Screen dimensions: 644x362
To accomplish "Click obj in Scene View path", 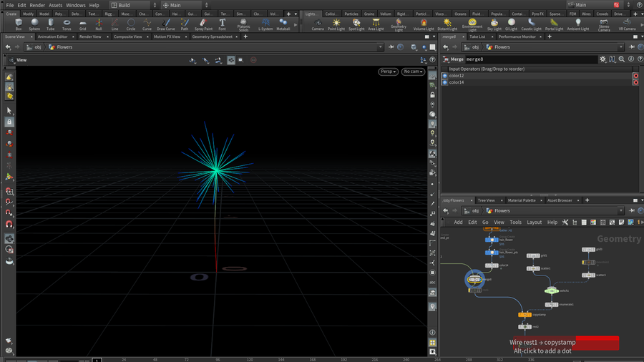I will [x=37, y=47].
